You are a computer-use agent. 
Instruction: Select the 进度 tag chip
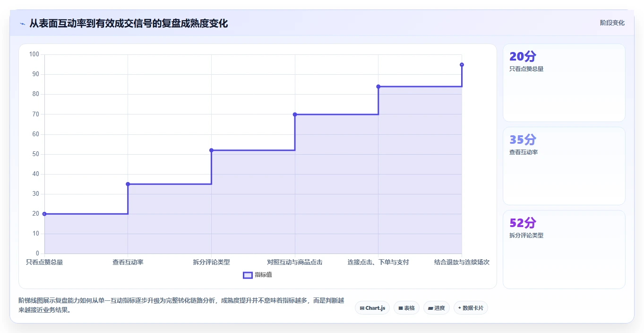point(437,308)
